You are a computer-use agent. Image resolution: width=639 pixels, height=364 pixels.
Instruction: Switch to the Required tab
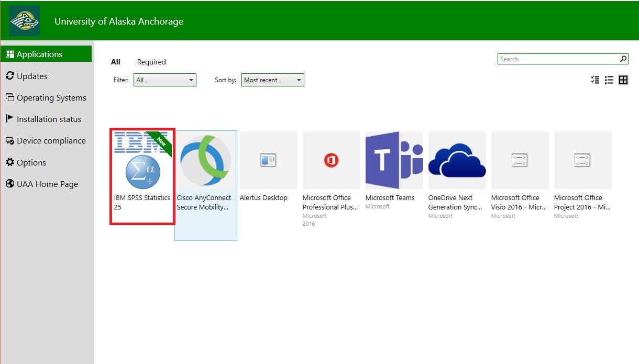[x=151, y=62]
